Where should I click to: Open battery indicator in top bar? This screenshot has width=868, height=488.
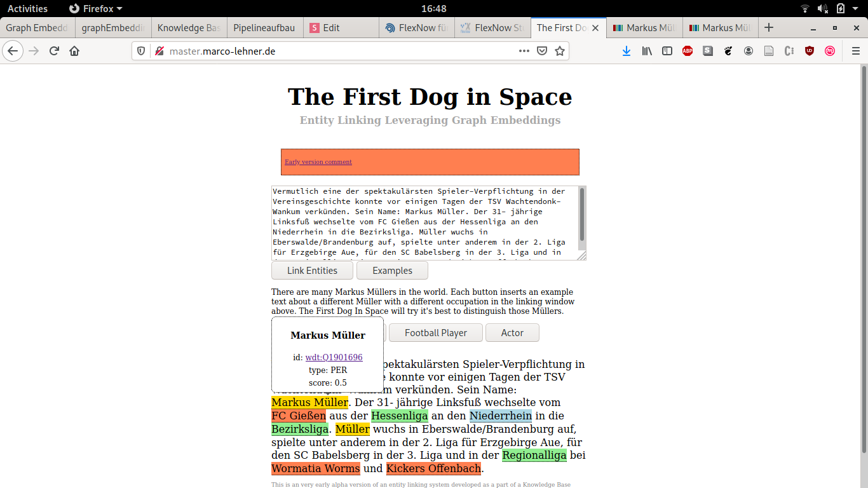pyautogui.click(x=841, y=8)
